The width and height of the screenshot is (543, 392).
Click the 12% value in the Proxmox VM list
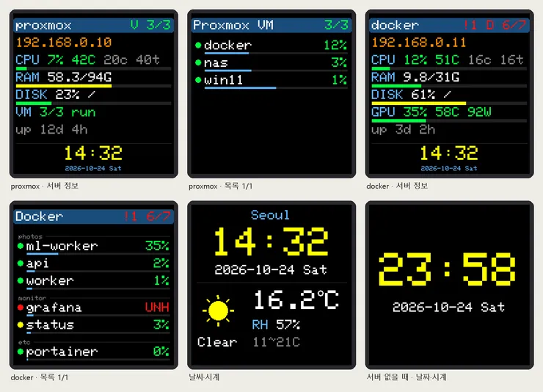coord(335,45)
